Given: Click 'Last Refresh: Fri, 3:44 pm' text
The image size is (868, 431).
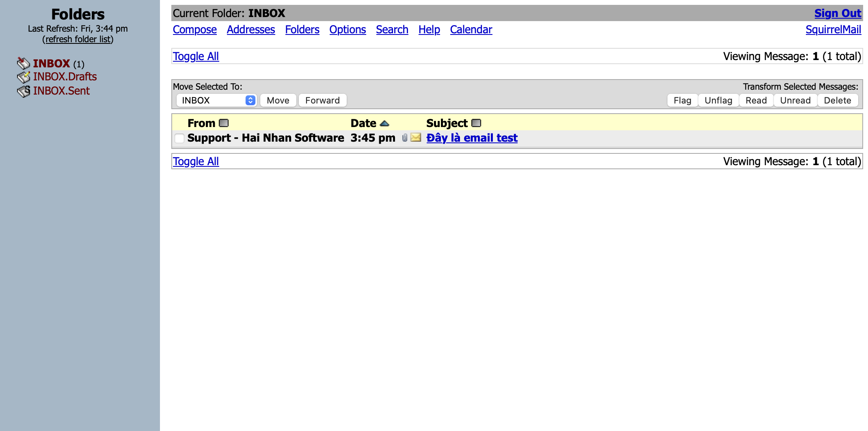Looking at the screenshot, I should (78, 29).
